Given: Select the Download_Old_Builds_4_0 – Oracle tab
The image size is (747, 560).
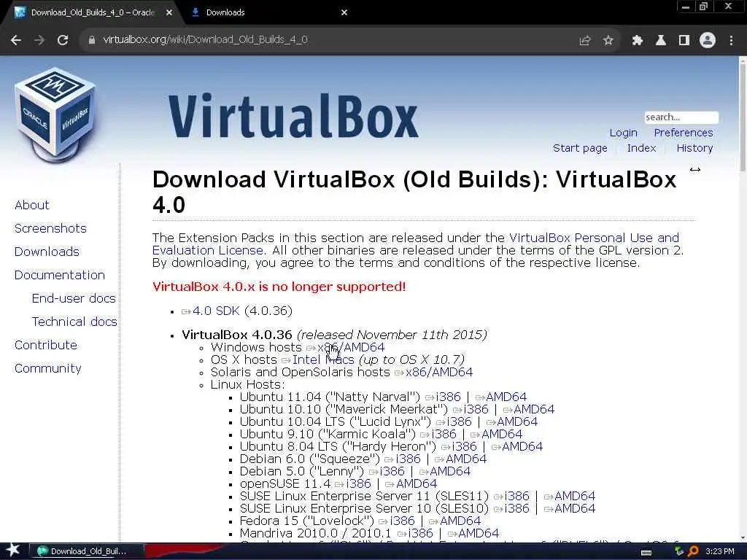Looking at the screenshot, I should tap(93, 12).
